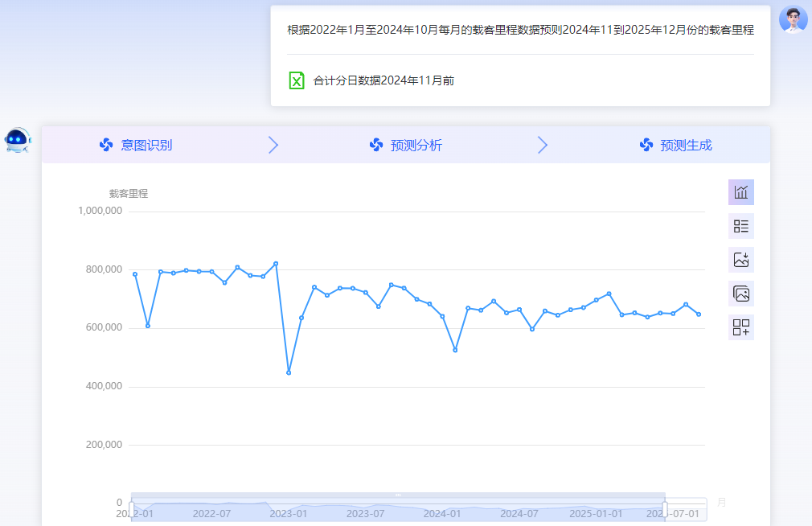Click the 意图识别 spinner icon

pyautogui.click(x=106, y=145)
